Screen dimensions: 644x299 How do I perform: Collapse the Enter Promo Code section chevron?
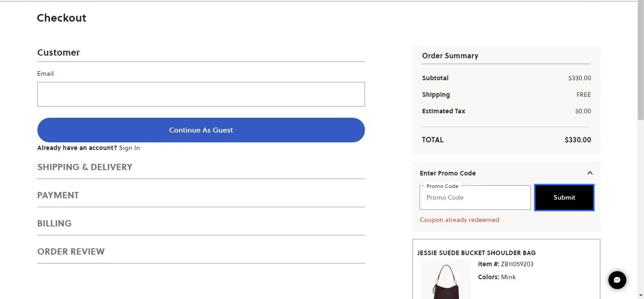tap(590, 173)
